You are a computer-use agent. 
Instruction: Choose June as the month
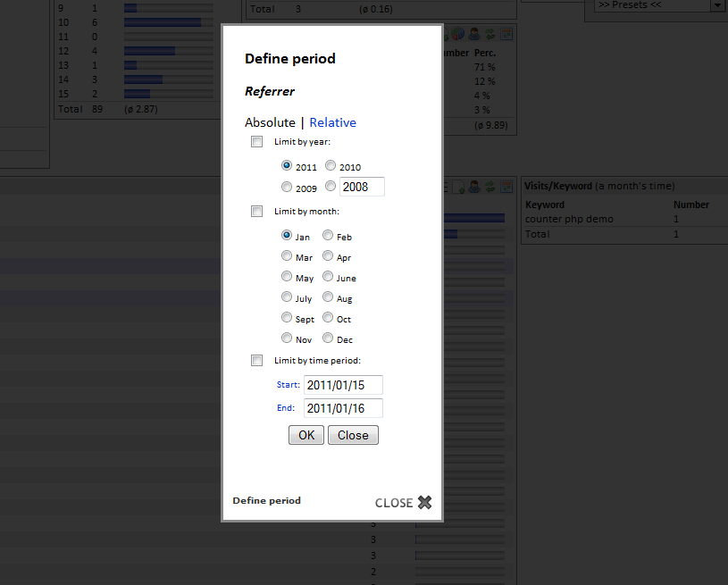coord(328,277)
